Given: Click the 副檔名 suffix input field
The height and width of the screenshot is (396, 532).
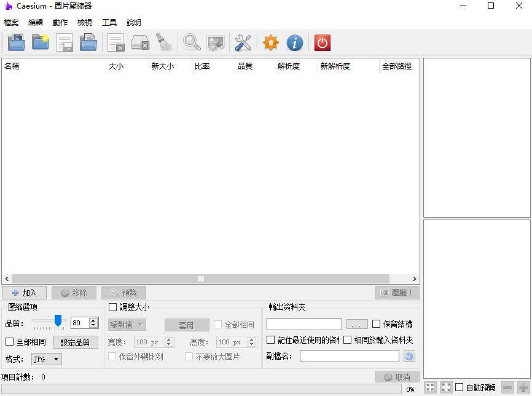Looking at the screenshot, I should pos(350,356).
